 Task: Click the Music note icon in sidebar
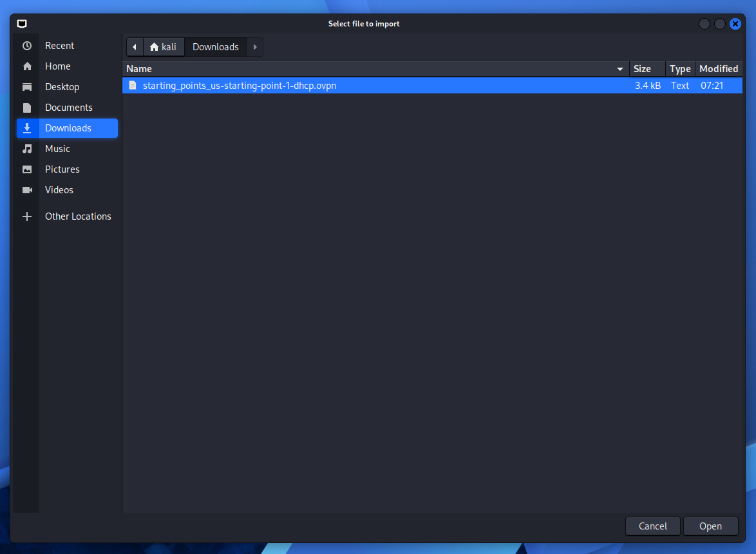(27, 149)
